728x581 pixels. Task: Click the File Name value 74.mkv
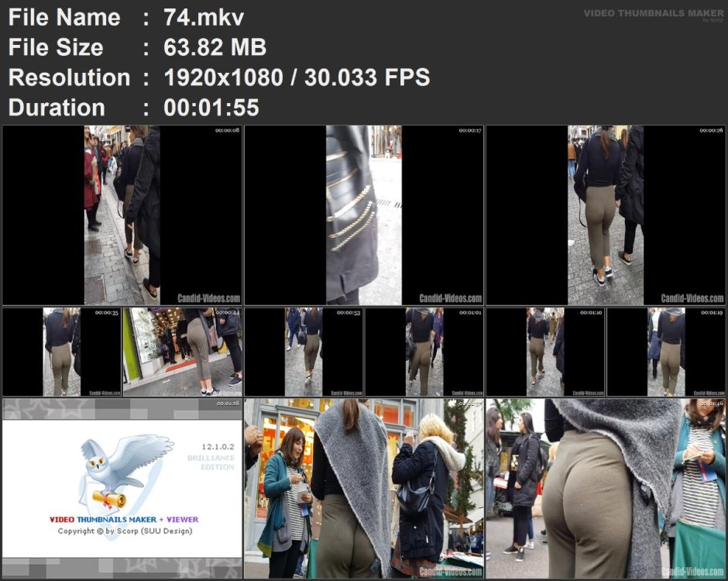coord(204,18)
